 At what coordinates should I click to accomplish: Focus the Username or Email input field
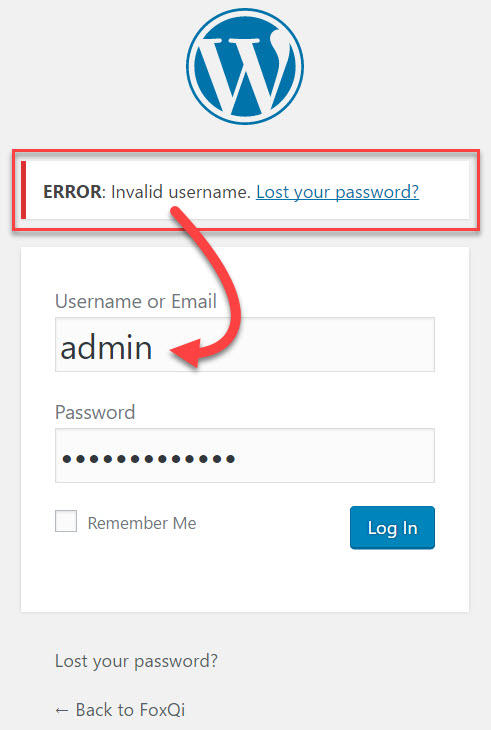click(x=245, y=345)
